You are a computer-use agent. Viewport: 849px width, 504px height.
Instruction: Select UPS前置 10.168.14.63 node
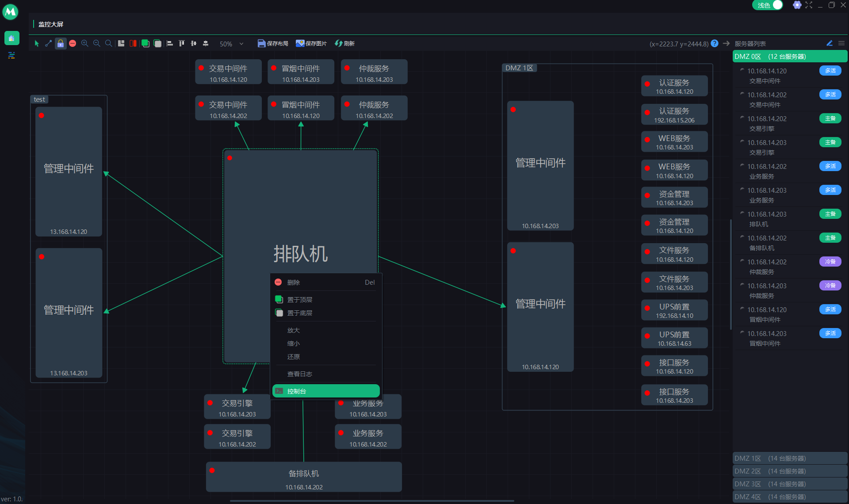tap(674, 338)
